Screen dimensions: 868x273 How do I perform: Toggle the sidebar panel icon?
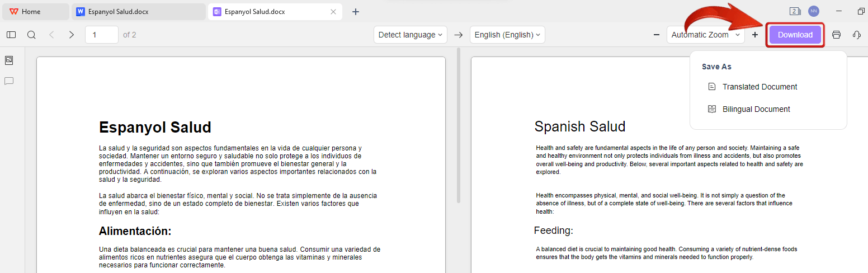click(x=11, y=35)
